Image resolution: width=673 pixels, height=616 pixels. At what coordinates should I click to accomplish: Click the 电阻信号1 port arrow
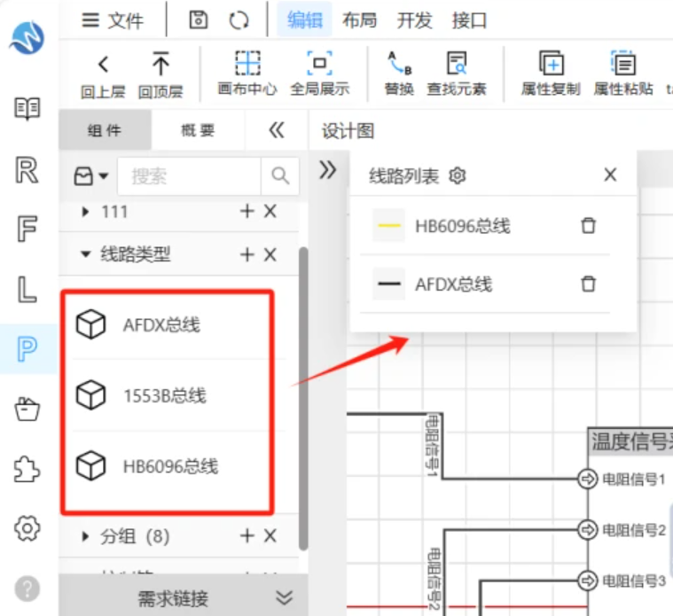pyautogui.click(x=588, y=479)
